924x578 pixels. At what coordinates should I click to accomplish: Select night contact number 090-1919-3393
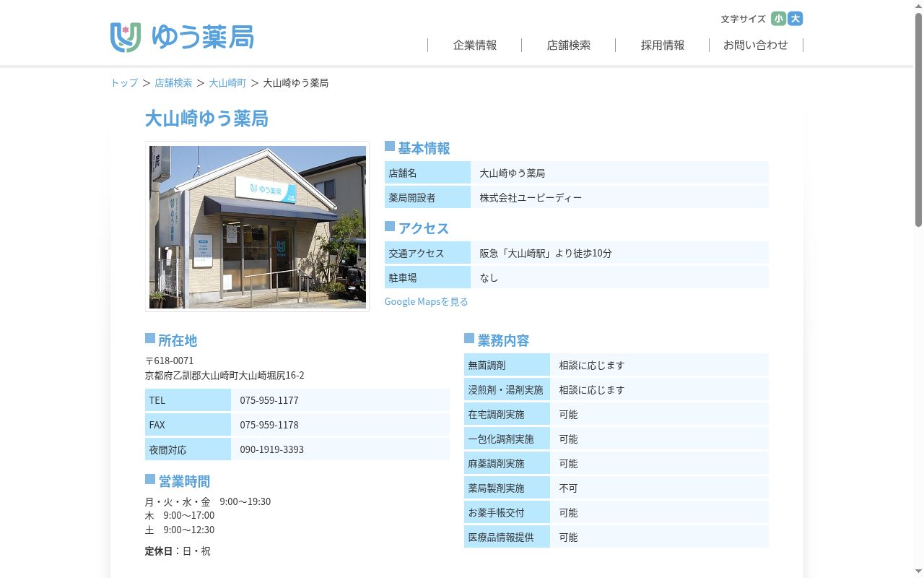(x=272, y=449)
